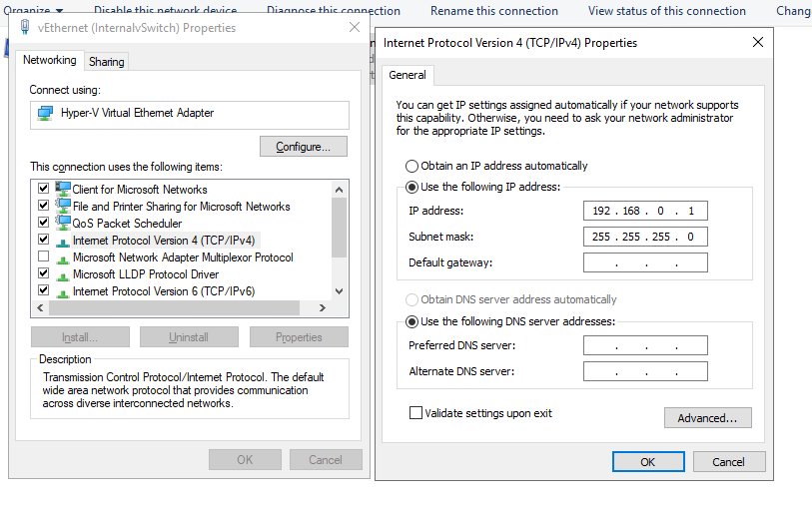The image size is (812, 514).
Task: Click the Preferred DNS server field
Action: [x=645, y=345]
